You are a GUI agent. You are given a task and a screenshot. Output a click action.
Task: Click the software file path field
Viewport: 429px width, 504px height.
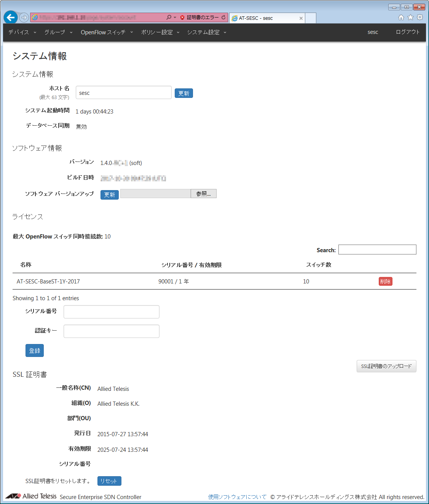[x=155, y=194]
